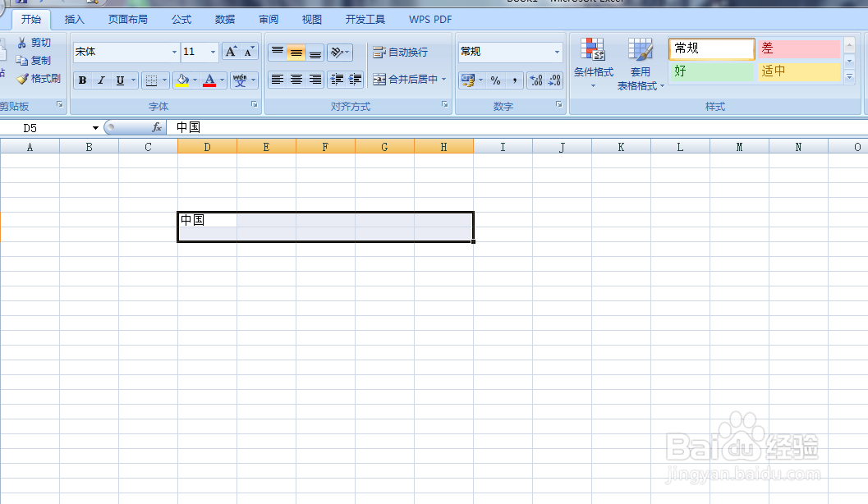Apply yellow fill color bucket
Image resolution: width=868 pixels, height=504 pixels.
point(182,80)
